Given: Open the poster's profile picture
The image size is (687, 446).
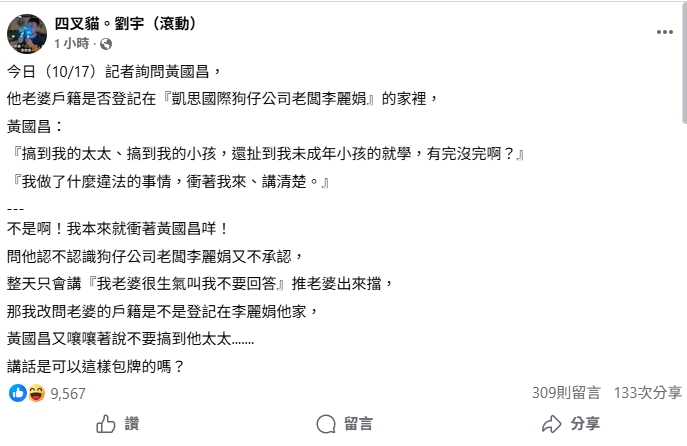Looking at the screenshot, I should (27, 34).
